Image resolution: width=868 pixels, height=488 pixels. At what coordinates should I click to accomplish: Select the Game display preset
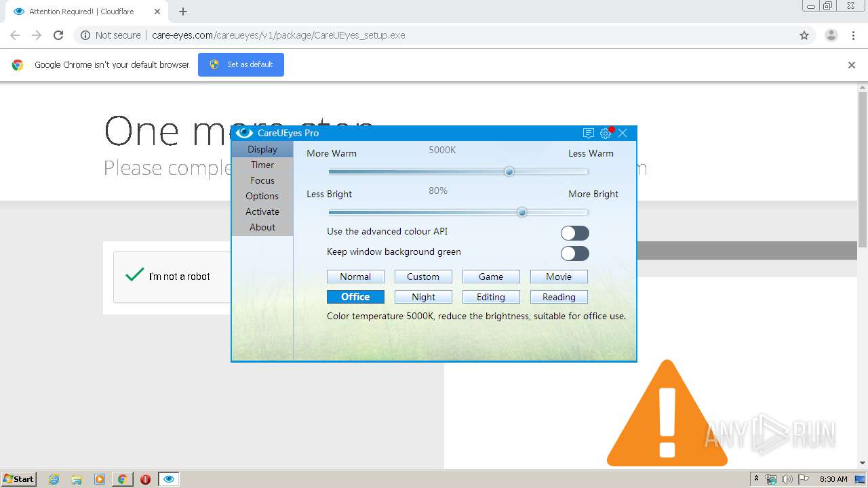(491, 277)
